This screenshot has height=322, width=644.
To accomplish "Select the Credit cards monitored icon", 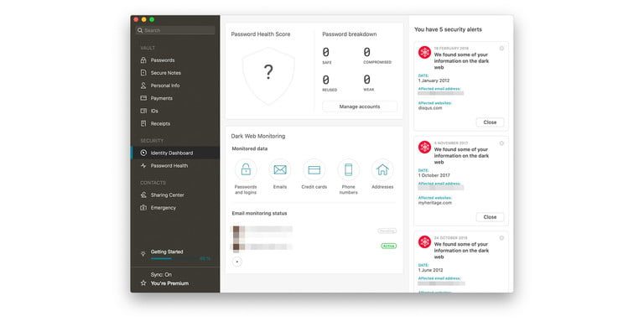I will [314, 169].
